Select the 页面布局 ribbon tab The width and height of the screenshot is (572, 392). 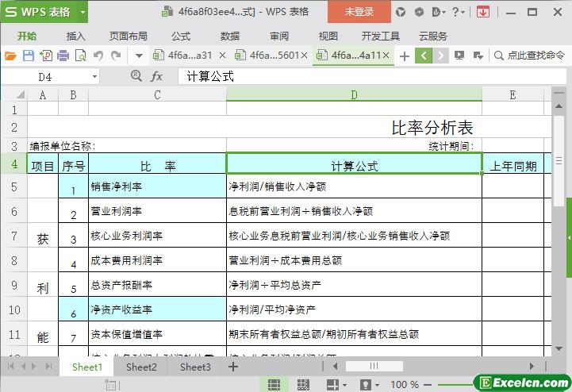(128, 37)
